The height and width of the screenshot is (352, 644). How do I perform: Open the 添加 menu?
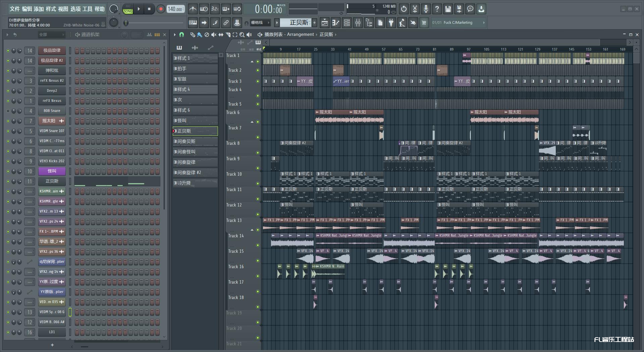pyautogui.click(x=39, y=9)
